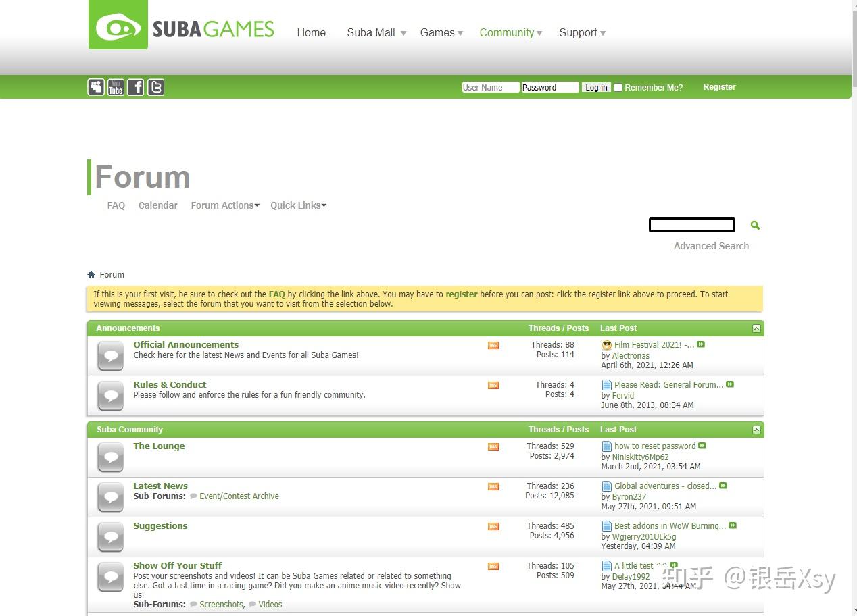Click the green search magnifier icon

[755, 225]
